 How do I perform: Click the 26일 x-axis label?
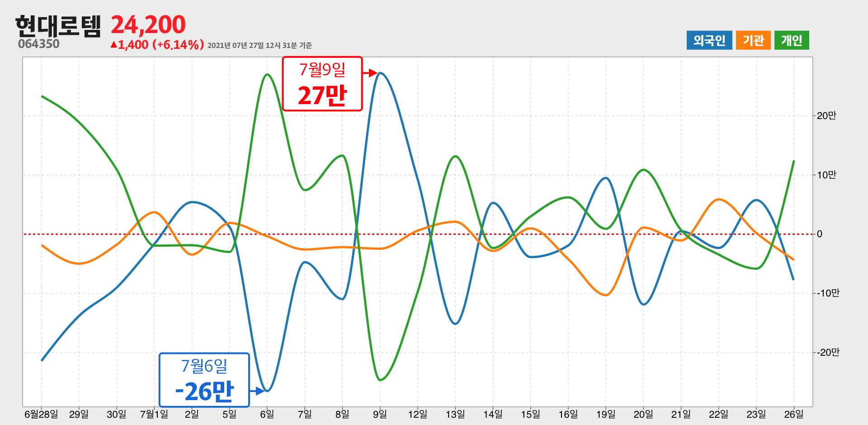point(794,414)
